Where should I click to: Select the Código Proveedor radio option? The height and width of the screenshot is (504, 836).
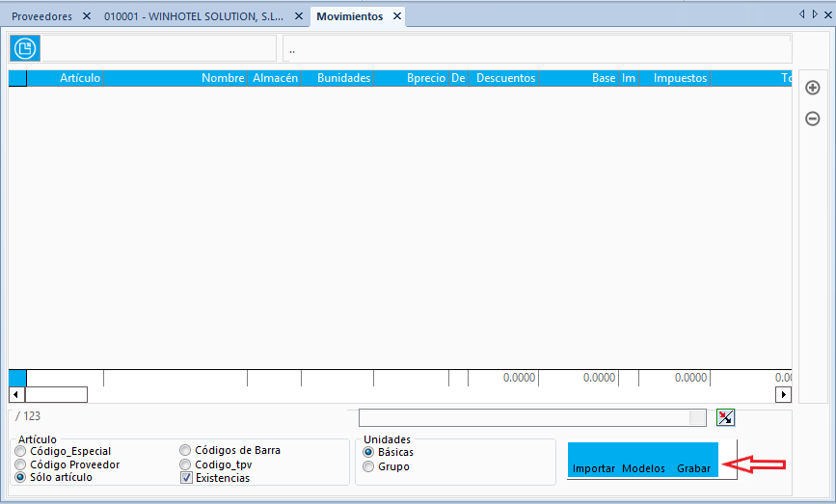coord(20,464)
